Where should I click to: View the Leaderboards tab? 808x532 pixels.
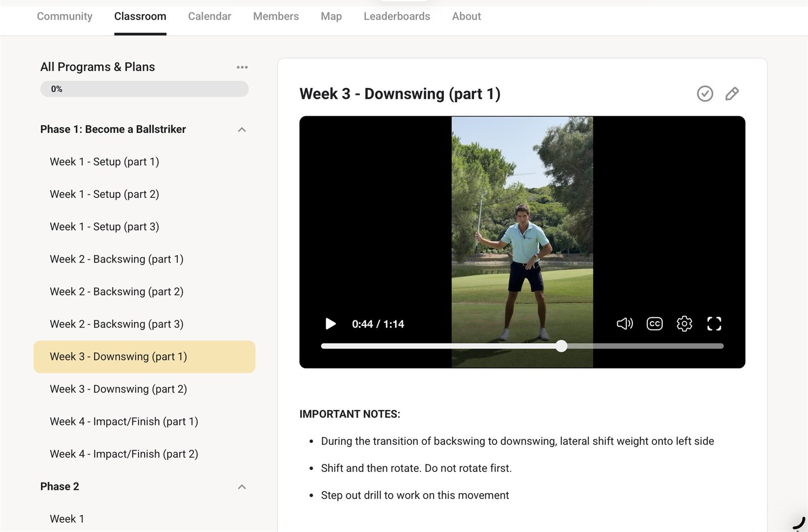tap(397, 17)
